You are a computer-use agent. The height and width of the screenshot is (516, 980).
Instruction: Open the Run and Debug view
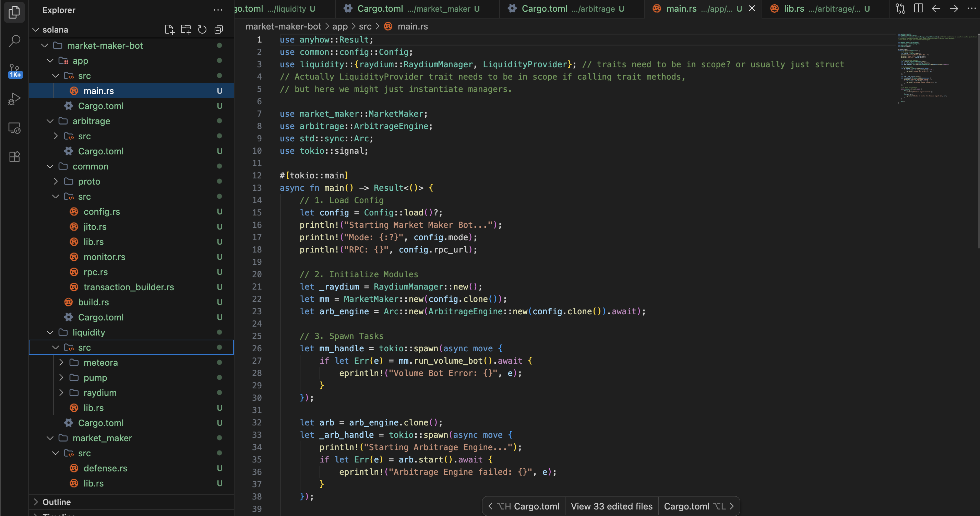[x=14, y=99]
